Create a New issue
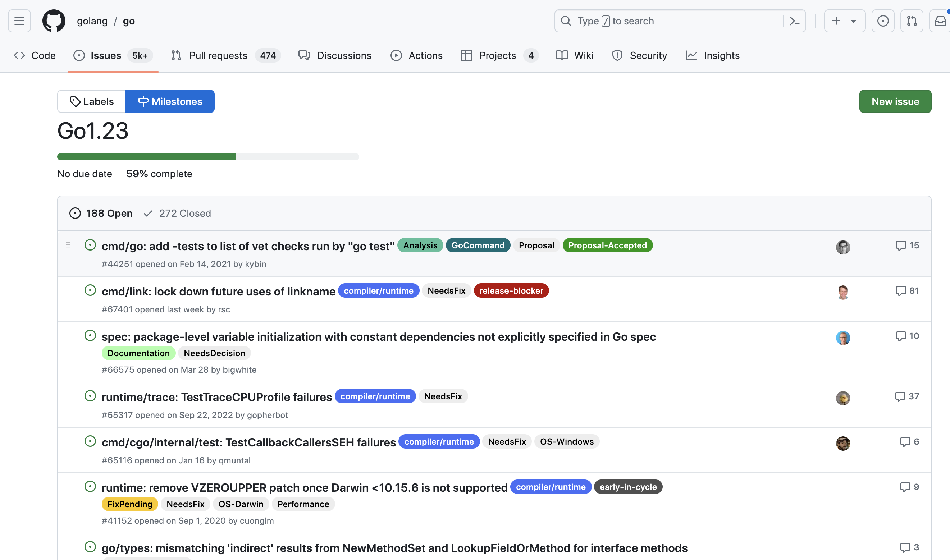 (895, 101)
